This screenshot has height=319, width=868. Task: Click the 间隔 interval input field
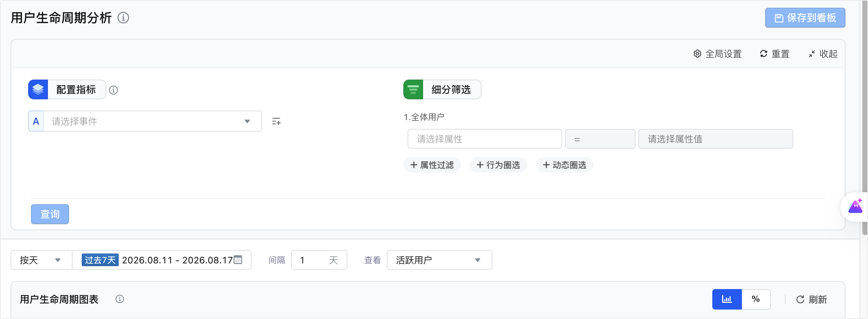[x=319, y=260]
